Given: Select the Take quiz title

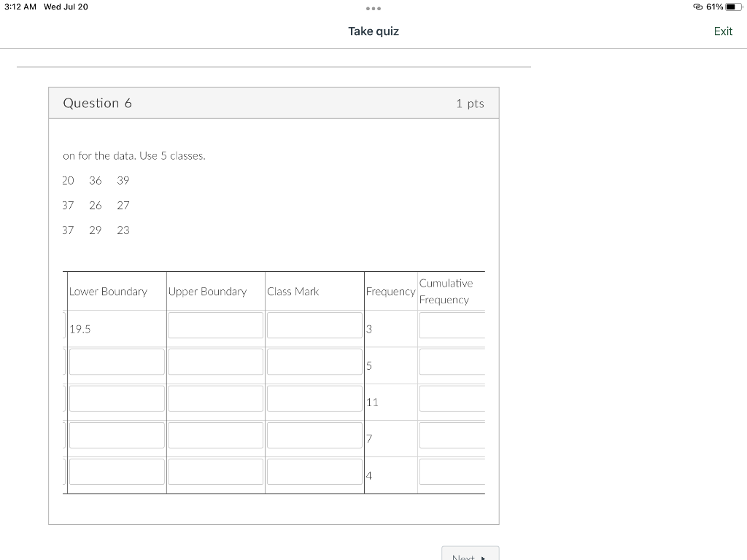Looking at the screenshot, I should tap(373, 31).
